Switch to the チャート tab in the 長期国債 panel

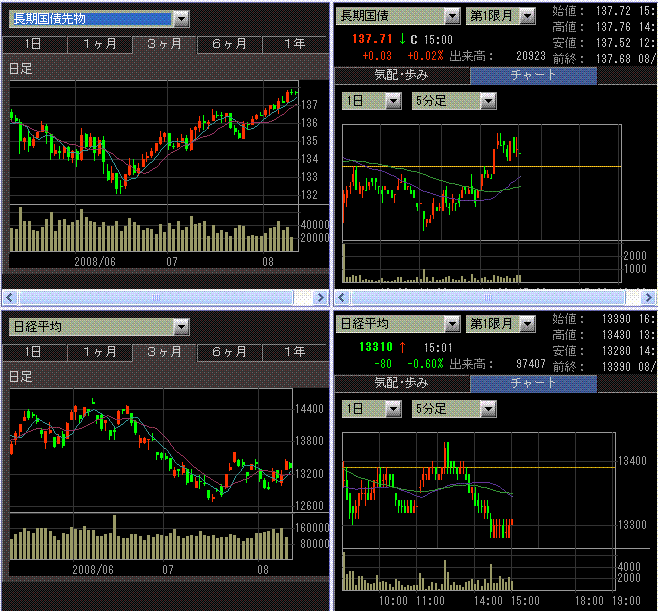533,76
